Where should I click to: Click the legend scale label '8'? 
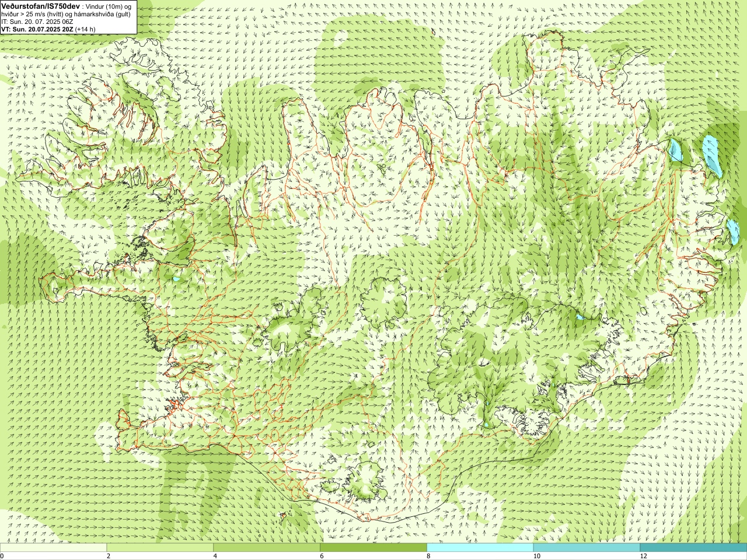click(429, 556)
